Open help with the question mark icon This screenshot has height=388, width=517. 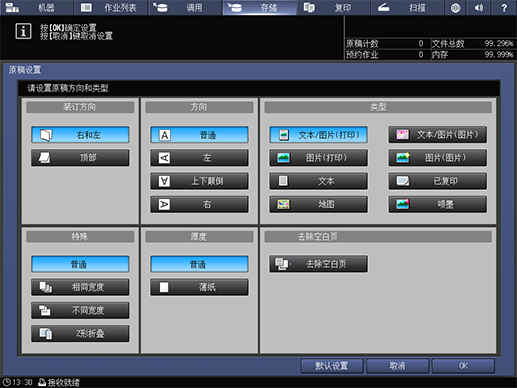click(x=504, y=7)
